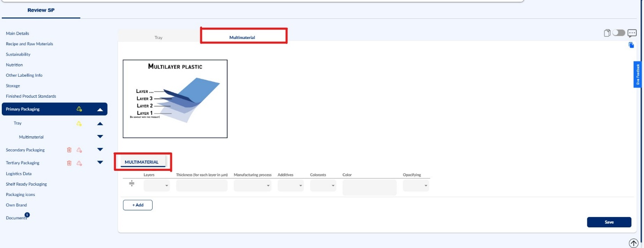Click the yellow recycle icon beside Tray
This screenshot has height=248, width=644.
tap(79, 123)
